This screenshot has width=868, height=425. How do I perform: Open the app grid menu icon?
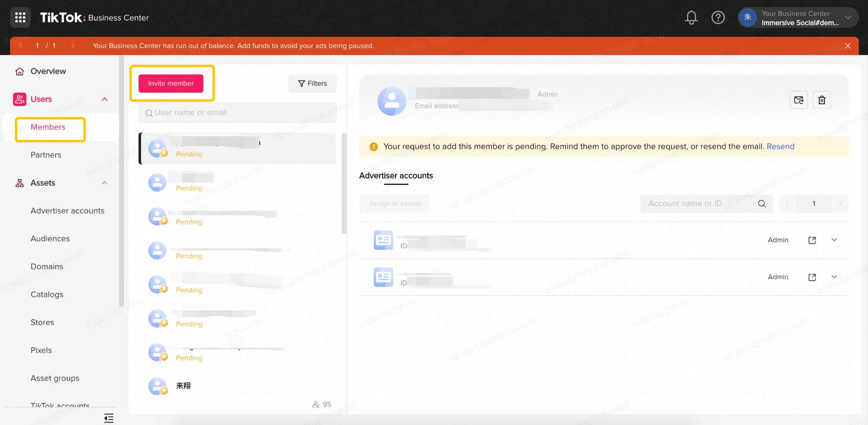click(x=20, y=17)
